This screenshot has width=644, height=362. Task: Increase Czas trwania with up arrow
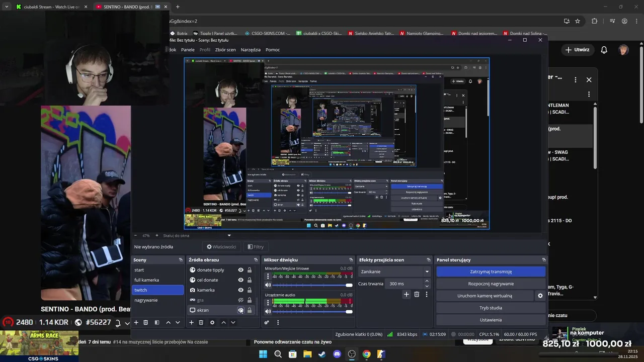(x=427, y=281)
